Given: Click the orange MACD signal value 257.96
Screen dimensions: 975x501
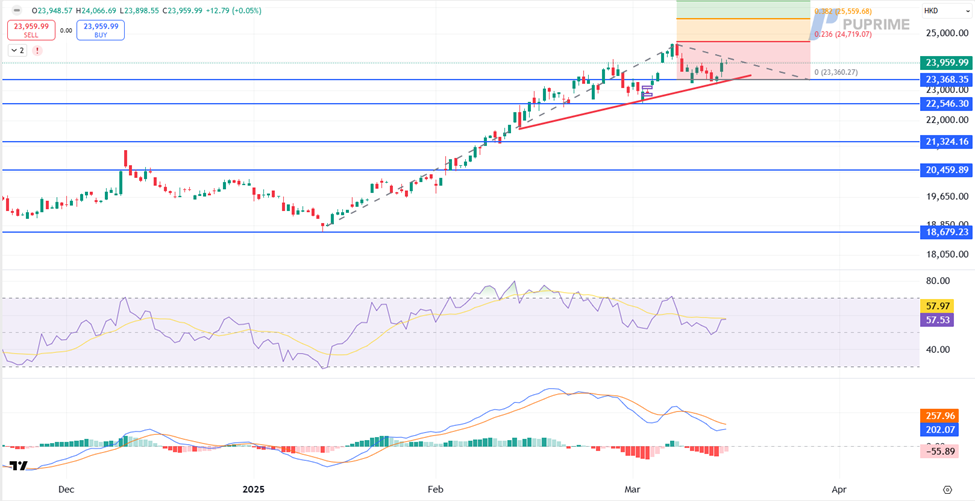Looking at the screenshot, I should pyautogui.click(x=938, y=415).
